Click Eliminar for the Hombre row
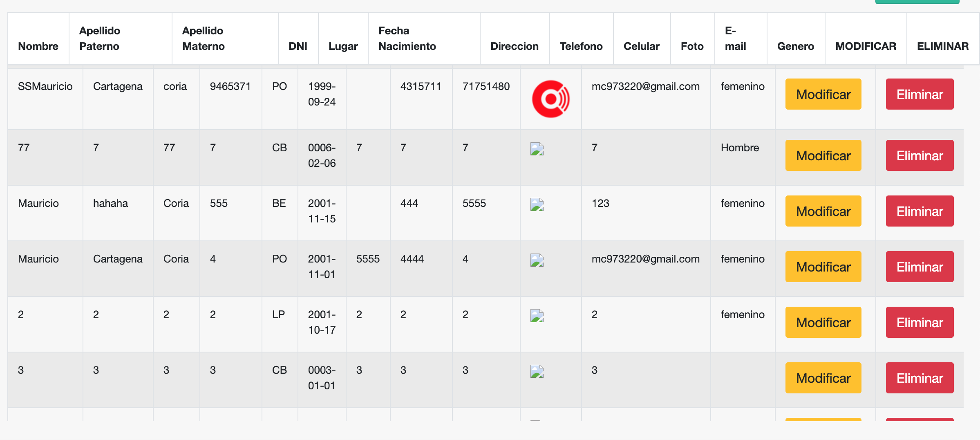The image size is (980, 440). point(920,155)
